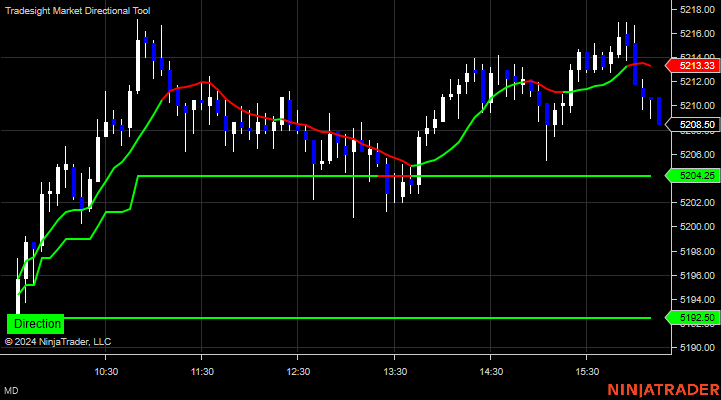Click the green Direction label
This screenshot has width=721, height=400.
click(x=35, y=324)
